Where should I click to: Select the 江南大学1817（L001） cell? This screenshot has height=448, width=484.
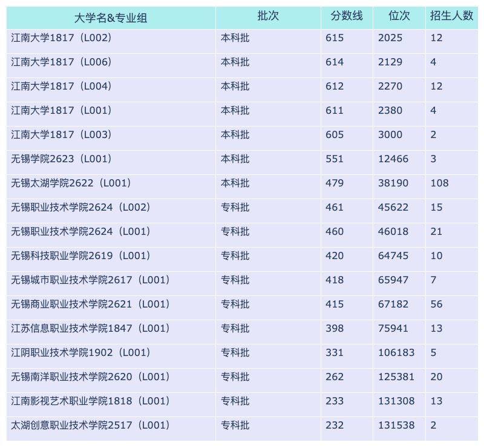point(111,114)
